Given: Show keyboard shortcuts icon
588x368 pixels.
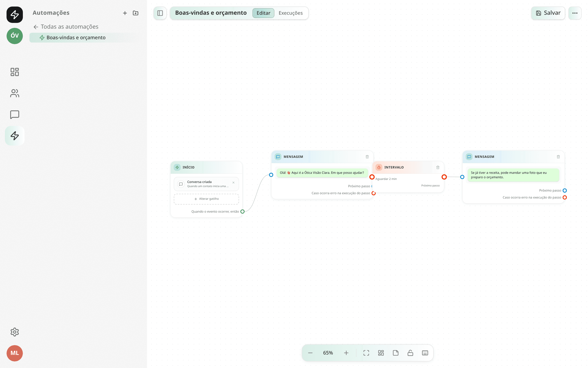Looking at the screenshot, I should tap(425, 353).
